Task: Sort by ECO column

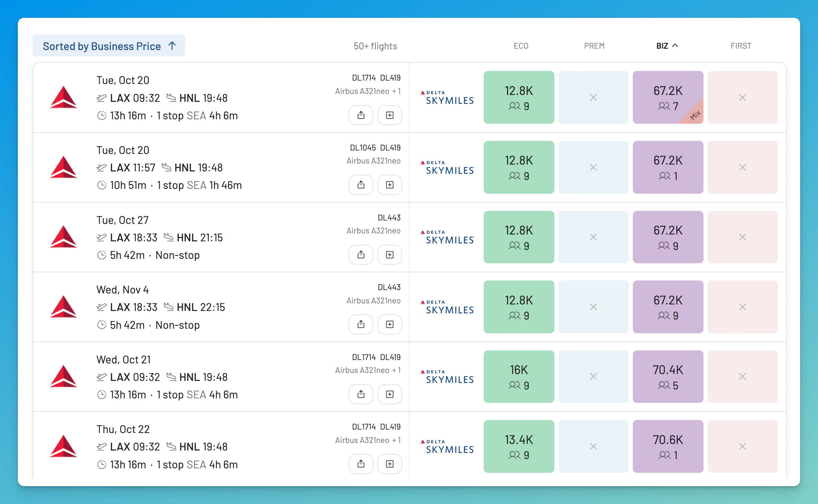Action: click(x=521, y=46)
